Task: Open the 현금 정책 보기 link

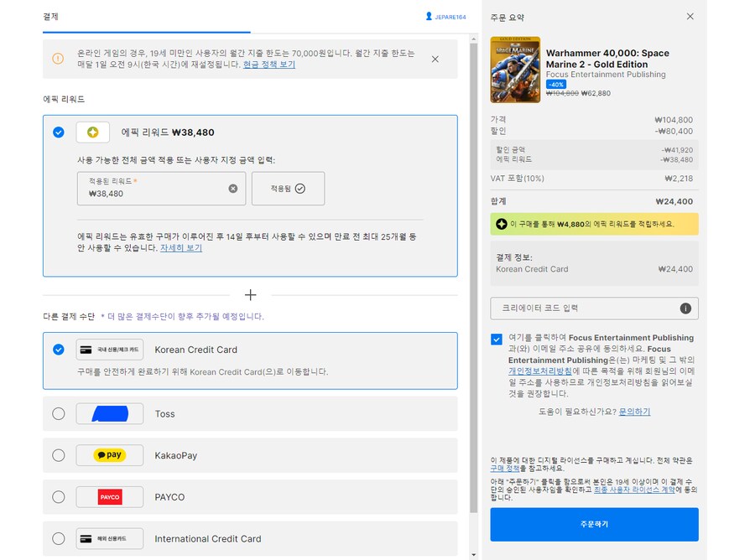Action: point(269,65)
